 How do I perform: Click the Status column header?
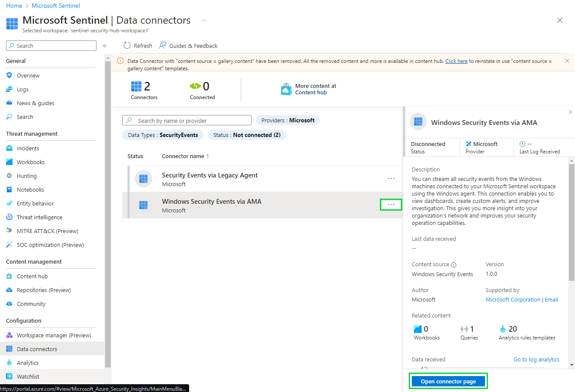pyautogui.click(x=135, y=156)
